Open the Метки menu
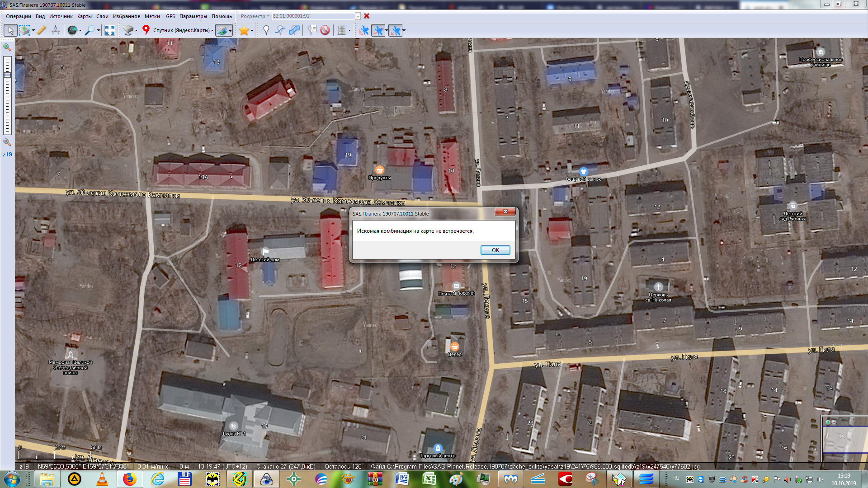 click(x=152, y=16)
